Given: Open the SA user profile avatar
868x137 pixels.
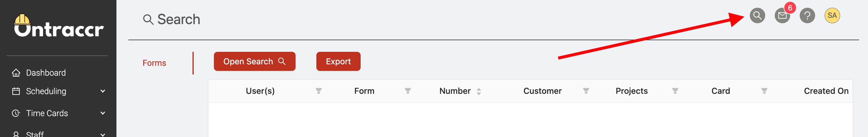Looking at the screenshot, I should pyautogui.click(x=832, y=15).
